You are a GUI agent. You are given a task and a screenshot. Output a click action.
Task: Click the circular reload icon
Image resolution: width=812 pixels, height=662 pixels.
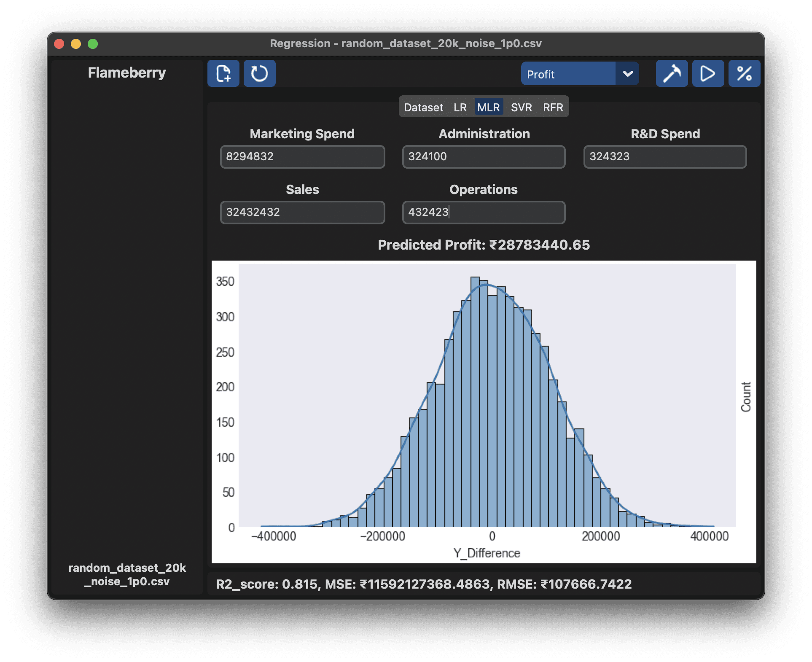259,73
